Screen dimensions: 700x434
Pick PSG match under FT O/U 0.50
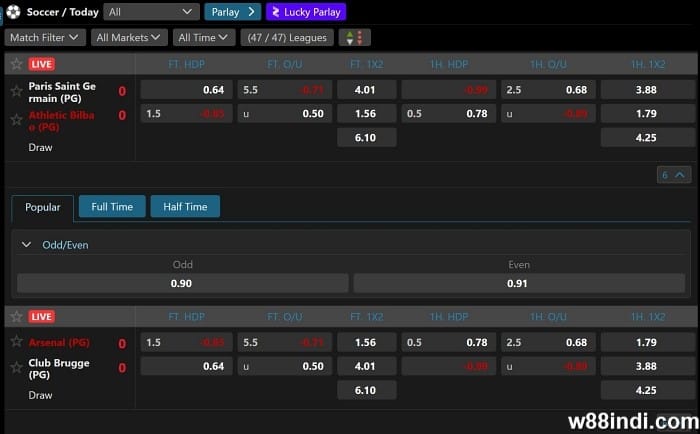(x=285, y=113)
